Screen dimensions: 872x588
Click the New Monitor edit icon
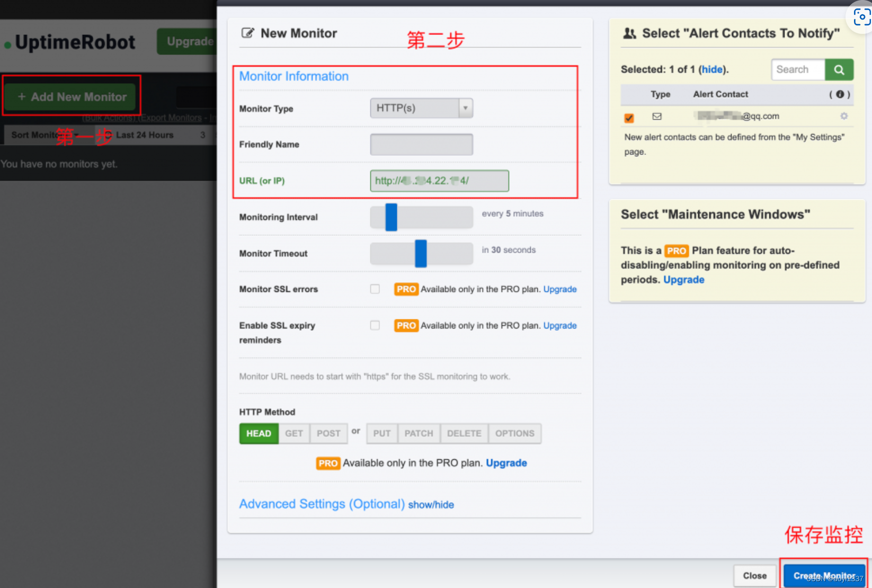(247, 33)
